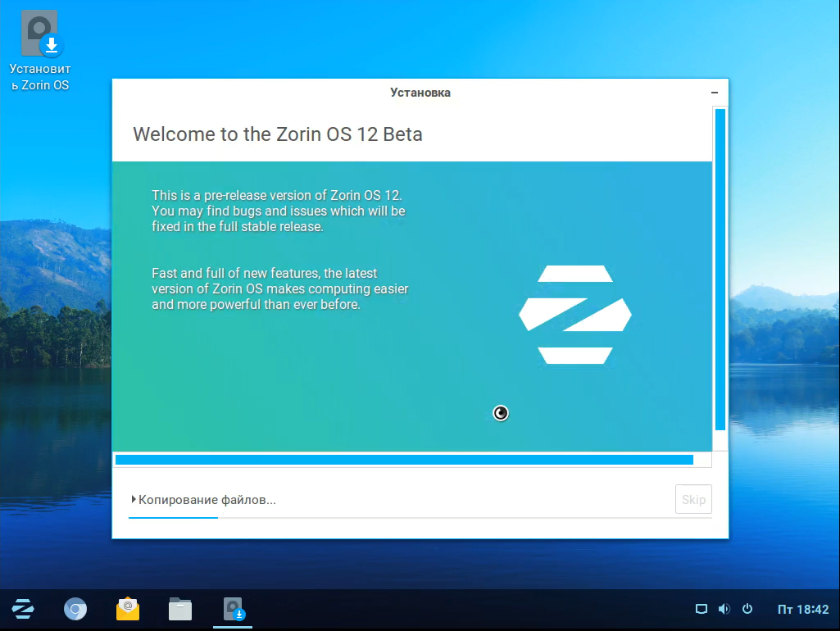Open the Install Zorin OS desktop icon
840x631 pixels.
(40, 51)
